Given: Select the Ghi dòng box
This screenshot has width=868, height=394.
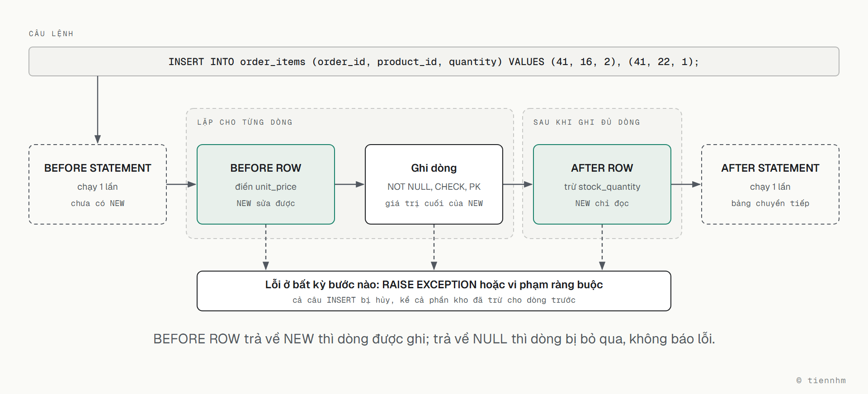Looking at the screenshot, I should click(x=434, y=184).
